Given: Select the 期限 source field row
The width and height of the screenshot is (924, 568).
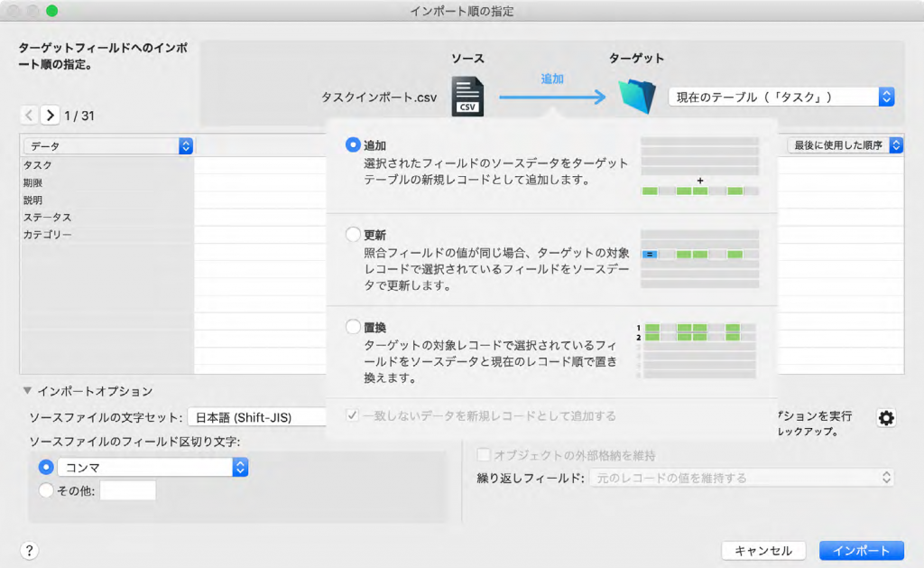Looking at the screenshot, I should [x=108, y=182].
